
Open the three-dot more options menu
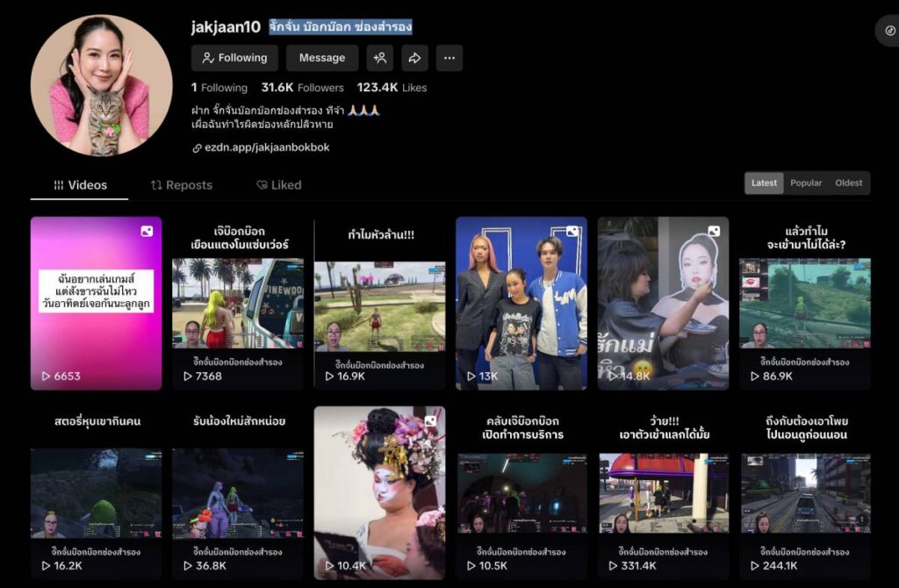[449, 58]
